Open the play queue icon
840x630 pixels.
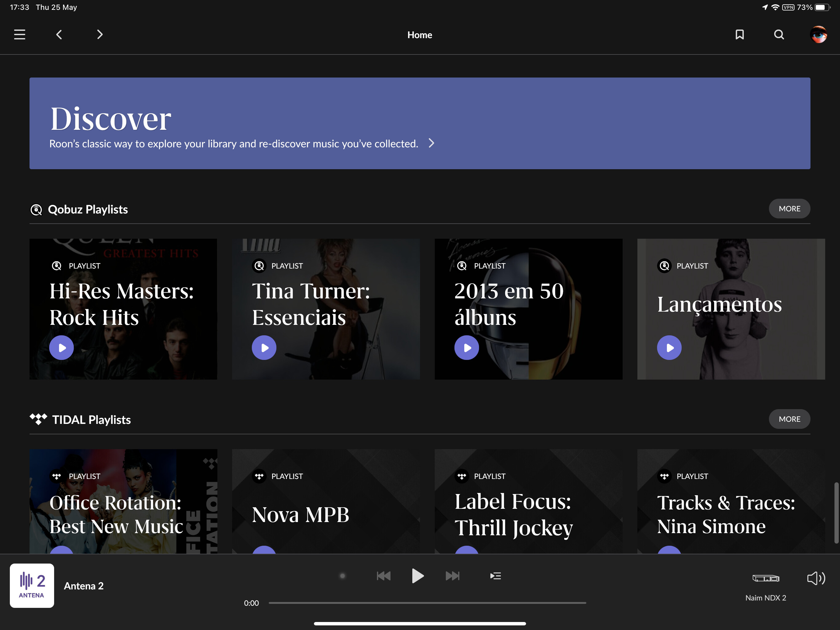[496, 576]
